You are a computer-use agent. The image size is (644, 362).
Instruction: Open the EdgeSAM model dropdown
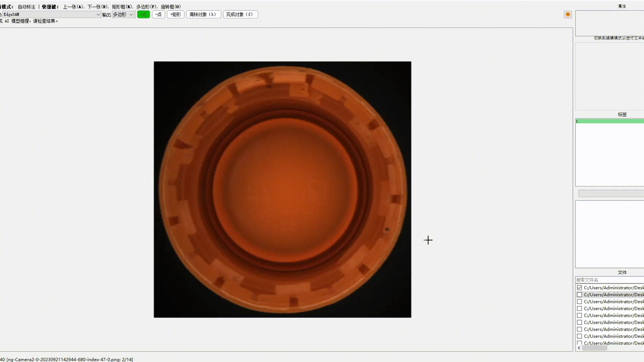point(52,14)
